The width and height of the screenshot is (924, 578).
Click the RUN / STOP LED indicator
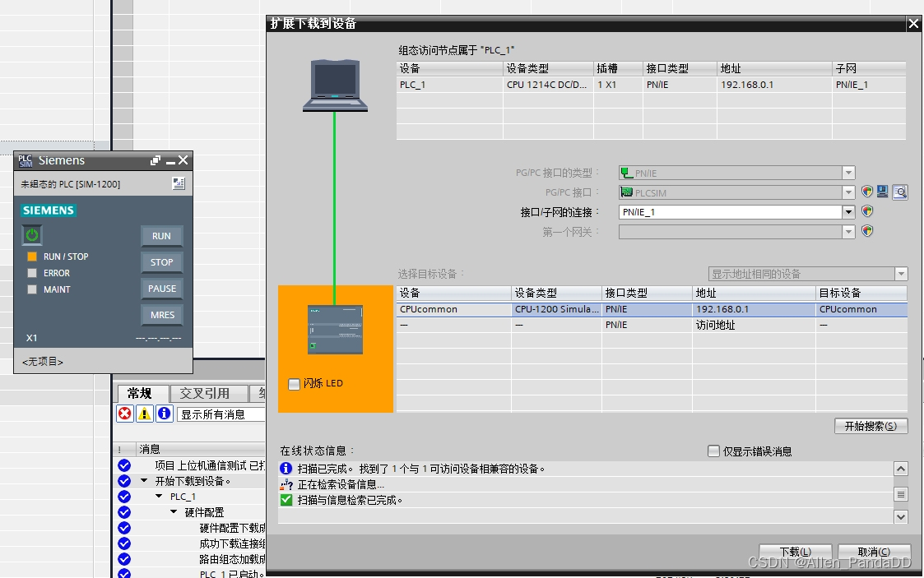pyautogui.click(x=32, y=257)
